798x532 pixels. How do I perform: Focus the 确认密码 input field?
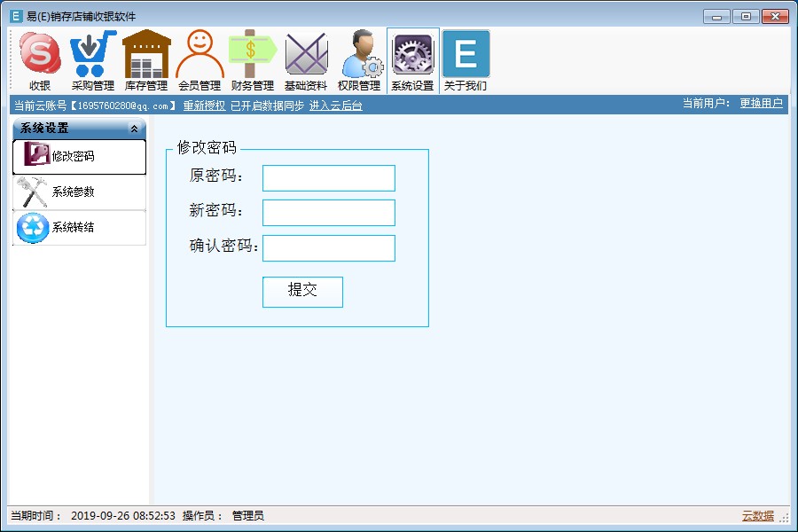point(329,248)
